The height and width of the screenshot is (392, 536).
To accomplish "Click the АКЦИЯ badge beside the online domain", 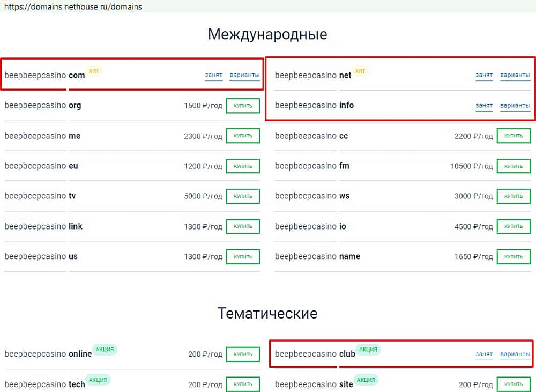I will pos(105,350).
